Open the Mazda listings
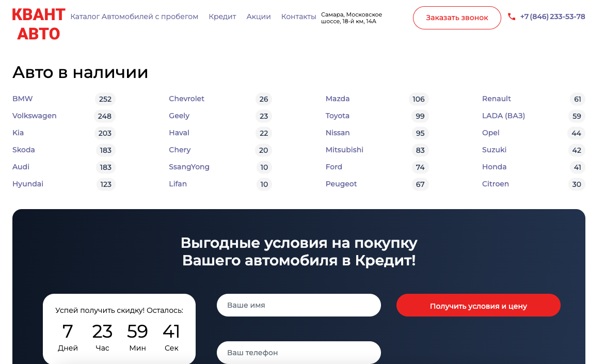Screen dimensions: 589x364 pos(337,99)
